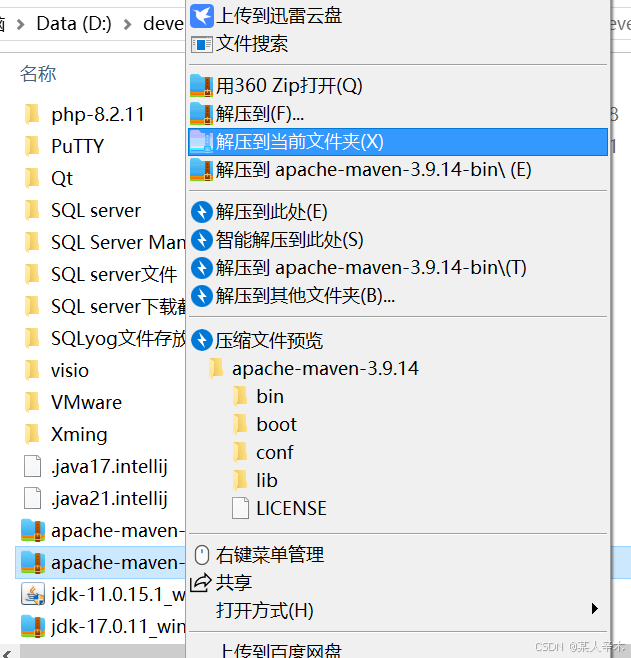The width and height of the screenshot is (631, 658).
Task: Click the jdk-11.0.15.1 installer Java icon
Action: pos(33,594)
